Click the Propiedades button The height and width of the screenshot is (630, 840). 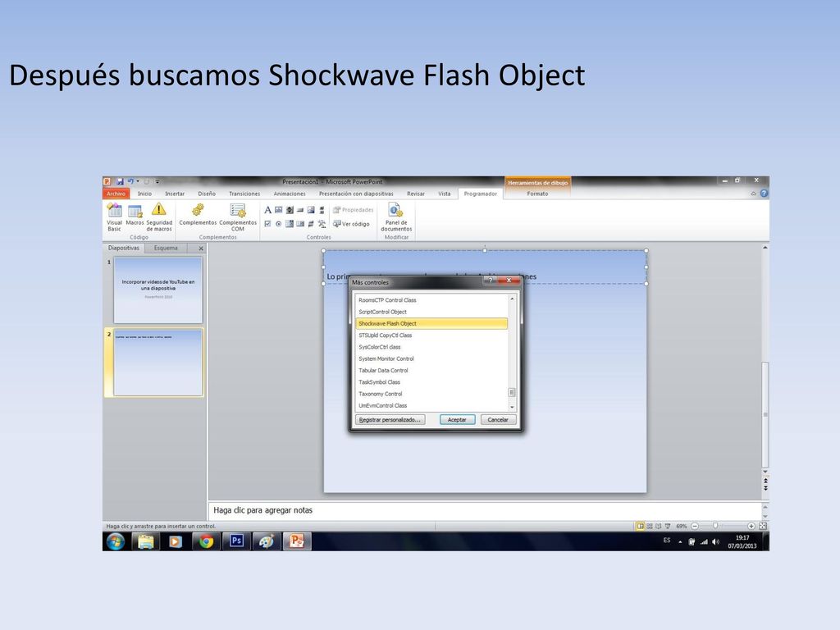tap(353, 210)
